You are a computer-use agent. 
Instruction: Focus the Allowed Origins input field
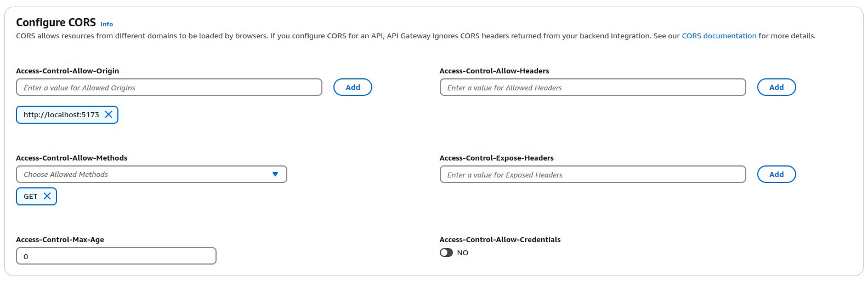click(x=169, y=87)
